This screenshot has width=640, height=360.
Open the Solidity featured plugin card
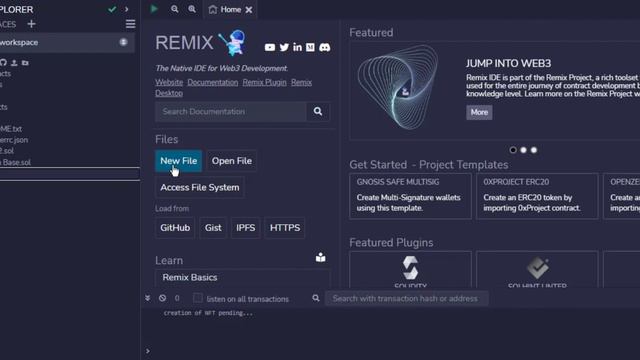[410, 269]
